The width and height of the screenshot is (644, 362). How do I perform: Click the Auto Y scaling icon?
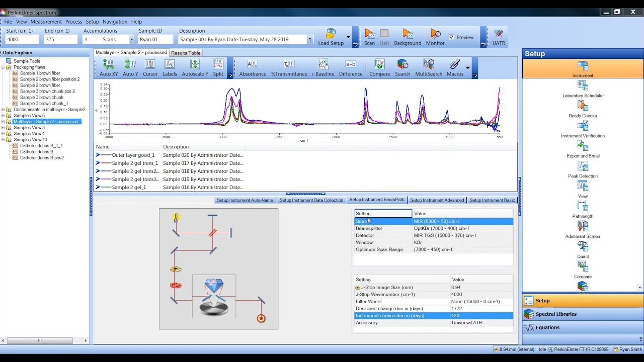pos(130,68)
